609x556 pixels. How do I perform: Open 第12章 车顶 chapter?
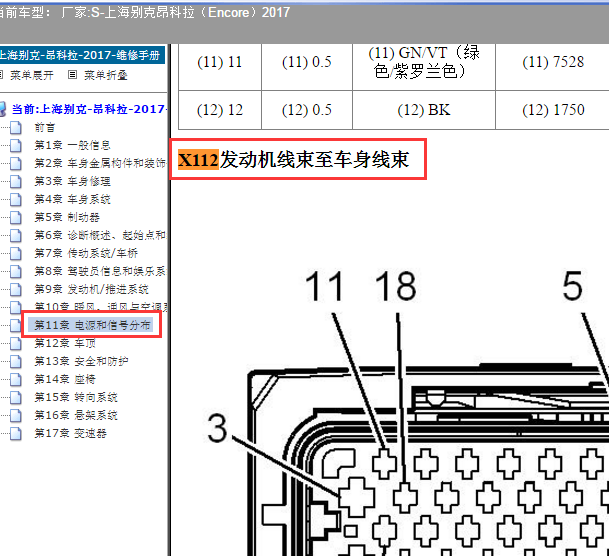point(65,343)
